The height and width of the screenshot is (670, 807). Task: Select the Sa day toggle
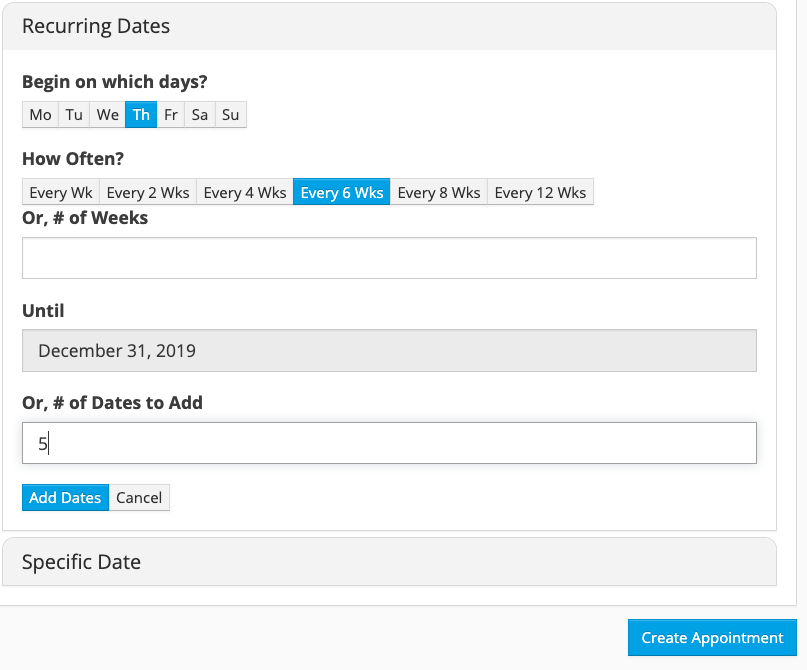(x=200, y=114)
